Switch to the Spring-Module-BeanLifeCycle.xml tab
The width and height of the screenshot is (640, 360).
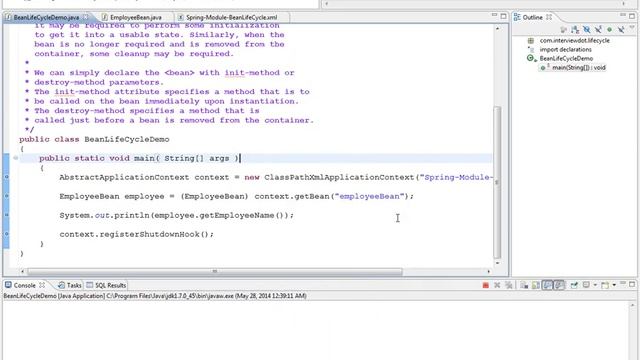[x=231, y=18]
